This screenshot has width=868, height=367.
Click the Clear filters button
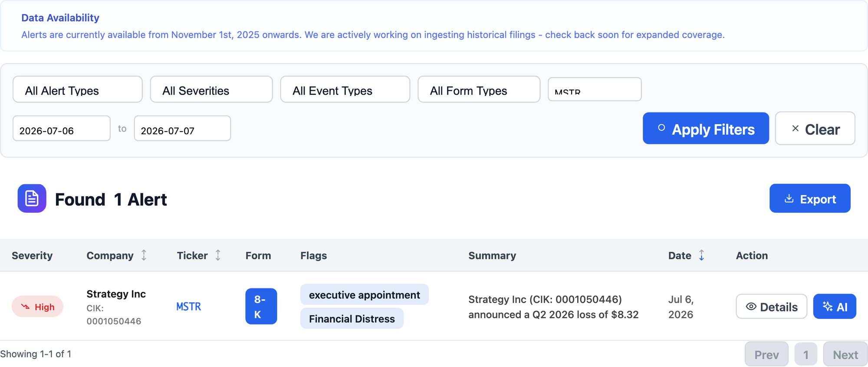[x=815, y=129]
